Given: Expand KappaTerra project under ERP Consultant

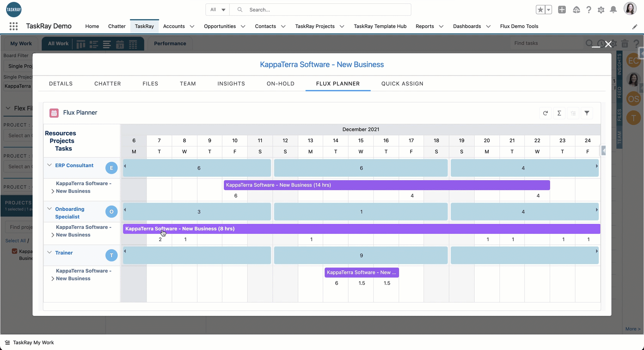Looking at the screenshot, I should 53,191.
